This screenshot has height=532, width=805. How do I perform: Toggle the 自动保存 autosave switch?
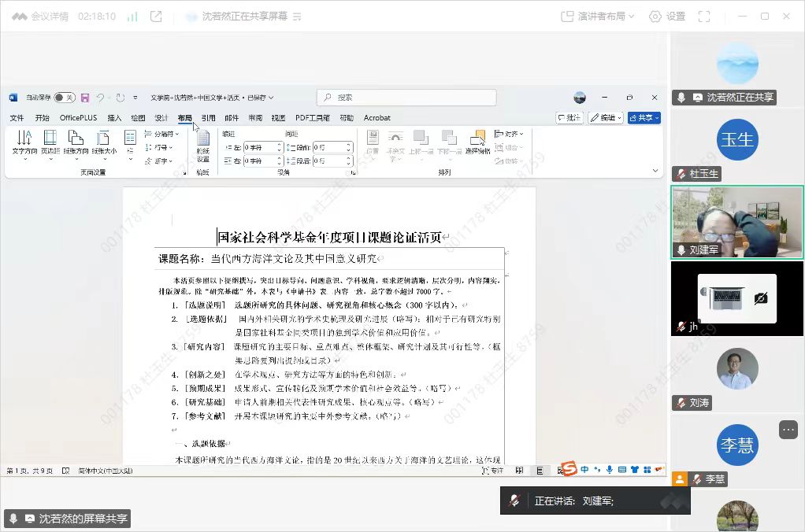coord(64,98)
